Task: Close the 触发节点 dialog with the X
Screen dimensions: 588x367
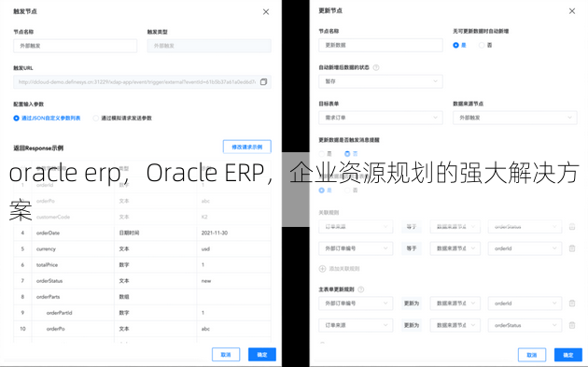Action: pos(266,12)
